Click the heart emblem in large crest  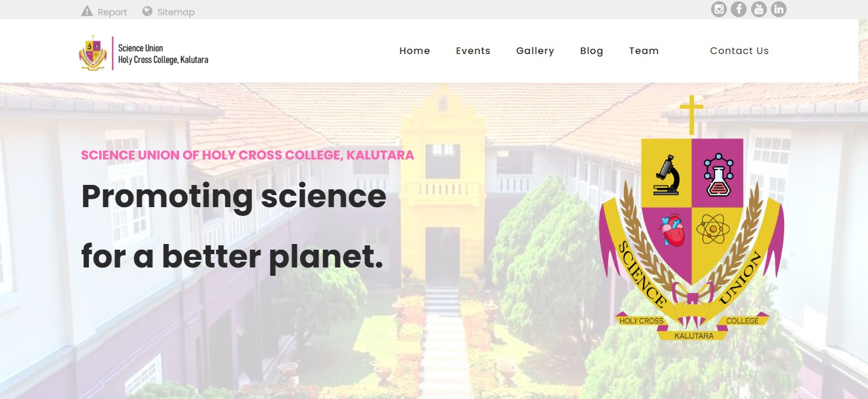pyautogui.click(x=672, y=229)
